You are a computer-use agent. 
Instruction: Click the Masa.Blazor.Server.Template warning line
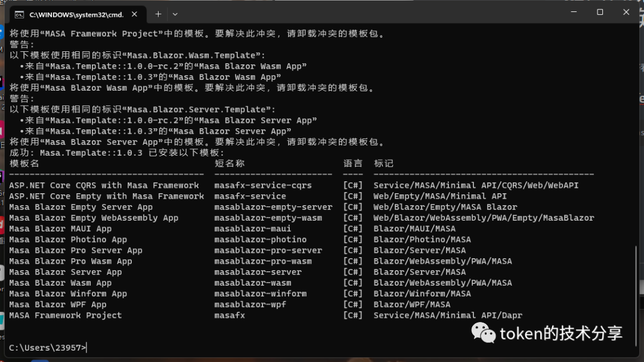[x=143, y=109]
